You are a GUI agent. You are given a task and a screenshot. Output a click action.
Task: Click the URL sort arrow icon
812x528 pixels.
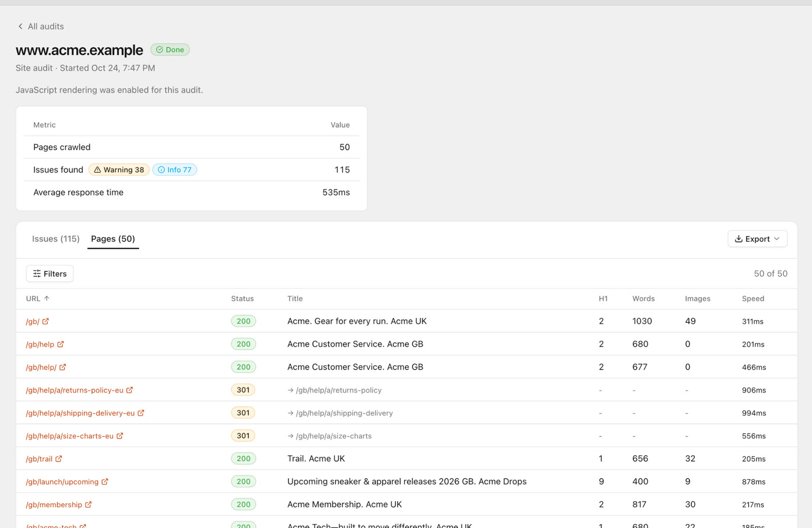pyautogui.click(x=47, y=299)
